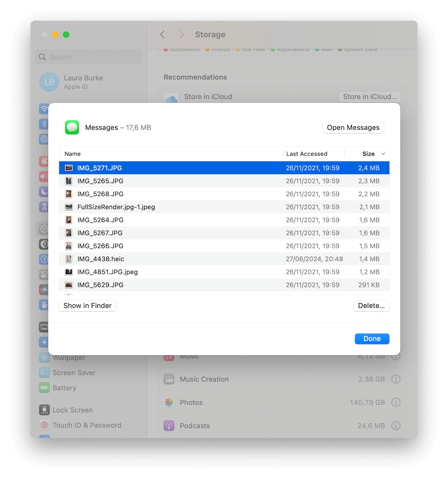Go back using the toolbar back chevron
This screenshot has width=448, height=478.
click(x=162, y=34)
